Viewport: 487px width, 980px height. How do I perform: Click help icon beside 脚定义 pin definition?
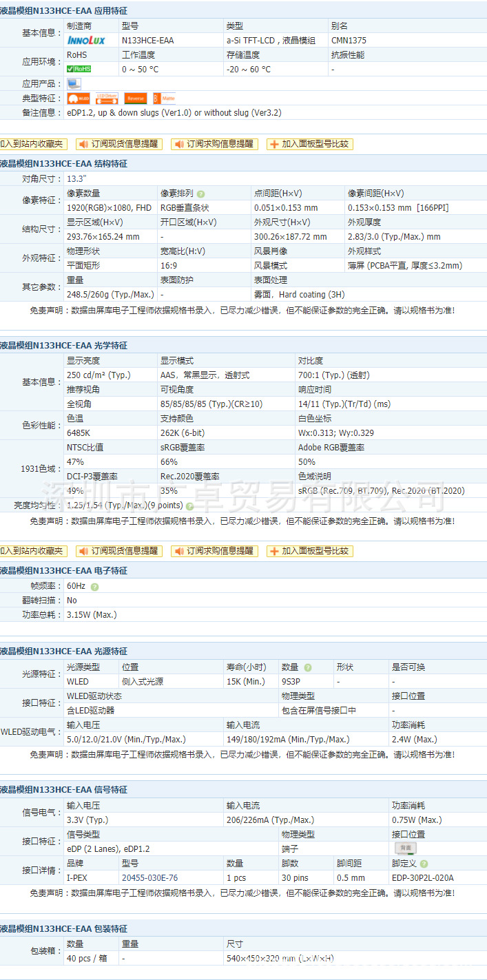424,864
